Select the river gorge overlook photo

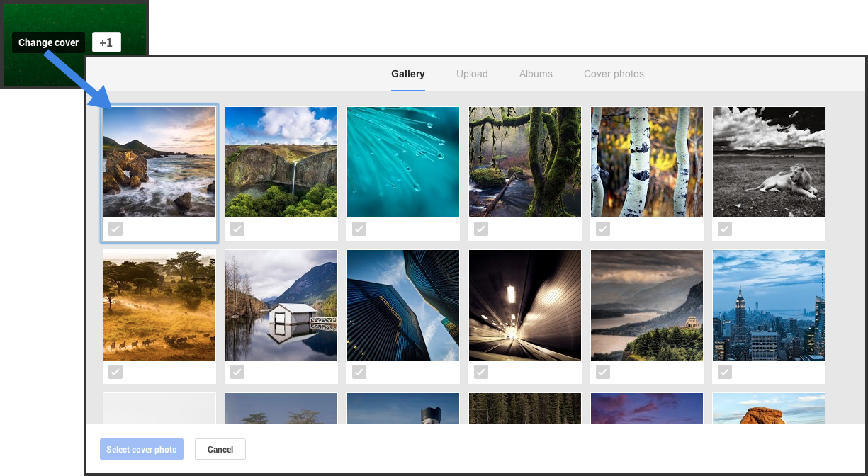click(x=647, y=305)
